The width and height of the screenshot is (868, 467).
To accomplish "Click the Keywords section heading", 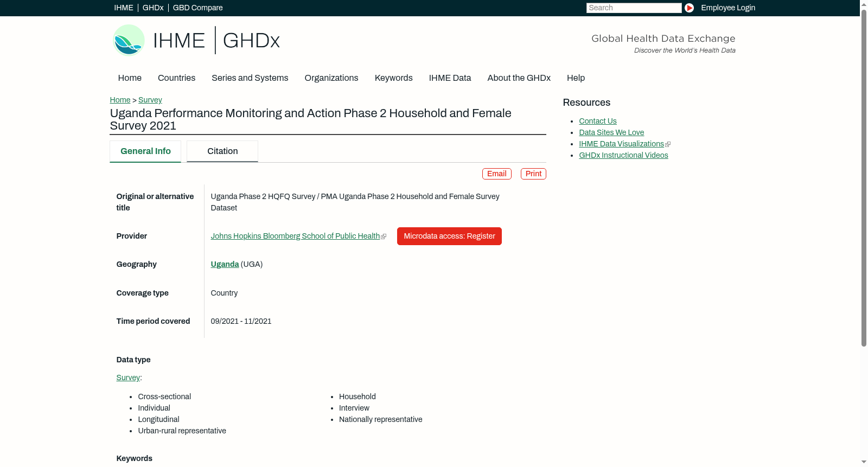I will tap(135, 458).
